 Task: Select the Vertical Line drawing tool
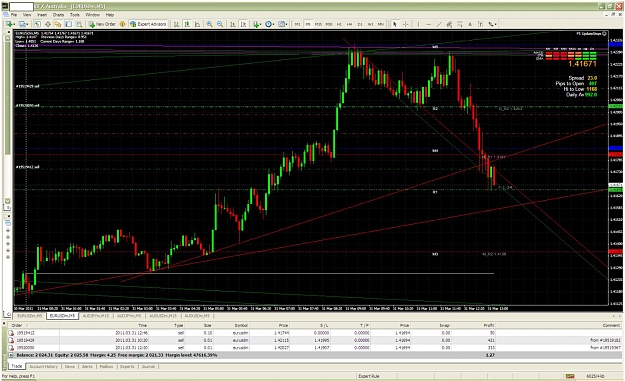pos(418,24)
